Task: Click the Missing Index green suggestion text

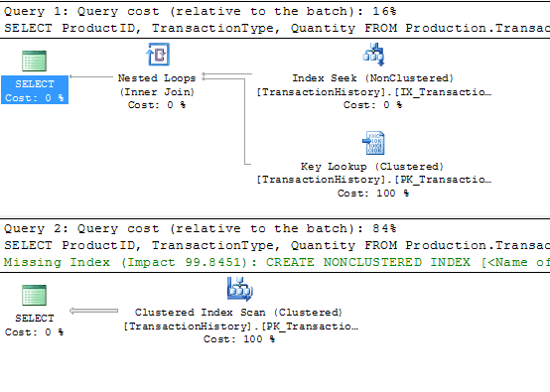Action: pyautogui.click(x=277, y=262)
